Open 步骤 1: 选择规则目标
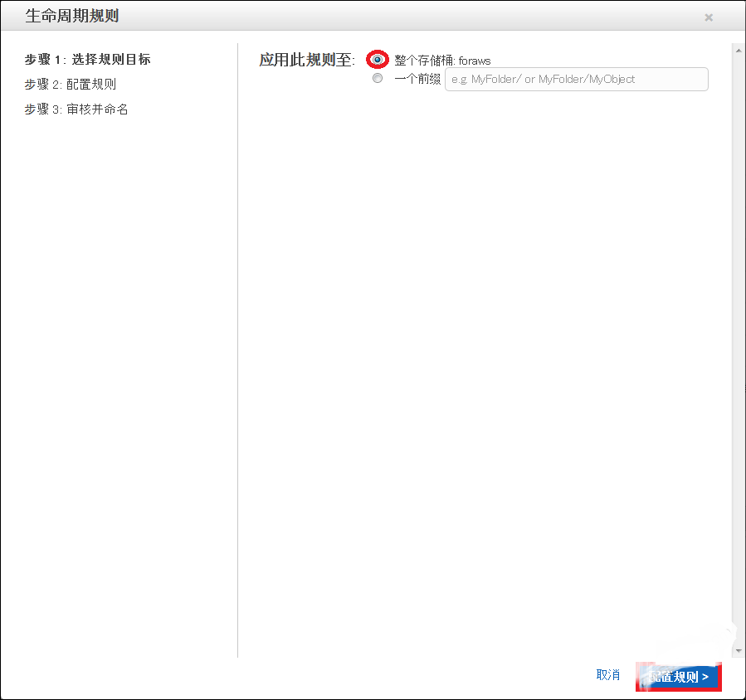This screenshot has height=700, width=746. coord(87,60)
